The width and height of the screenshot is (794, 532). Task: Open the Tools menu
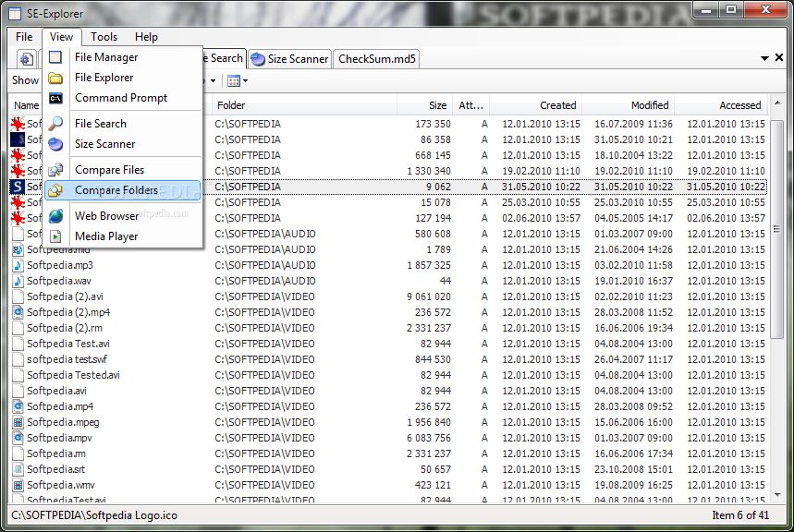tap(104, 37)
